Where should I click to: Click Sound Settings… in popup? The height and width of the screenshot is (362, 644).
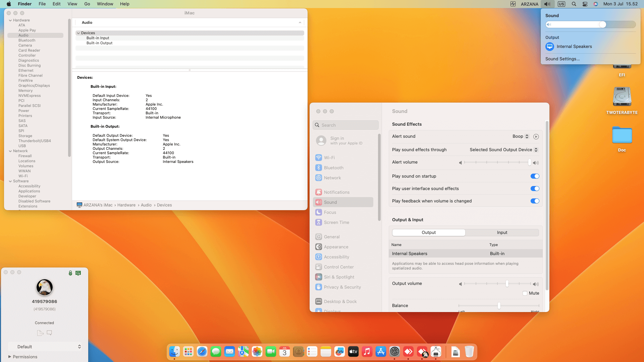562,59
